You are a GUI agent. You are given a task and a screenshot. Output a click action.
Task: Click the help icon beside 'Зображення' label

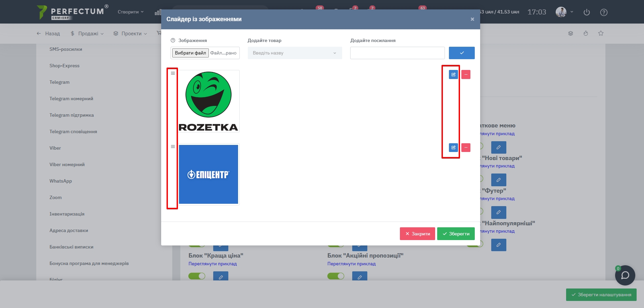[x=173, y=40]
